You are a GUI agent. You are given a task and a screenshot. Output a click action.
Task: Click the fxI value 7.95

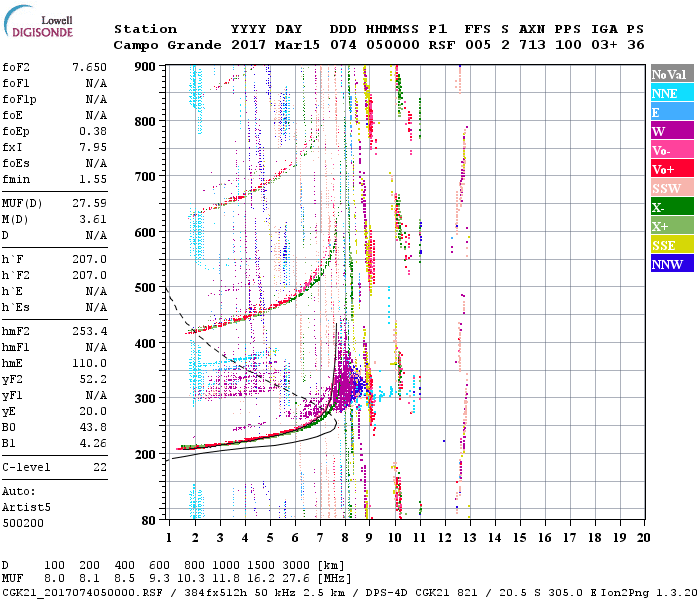[93, 147]
